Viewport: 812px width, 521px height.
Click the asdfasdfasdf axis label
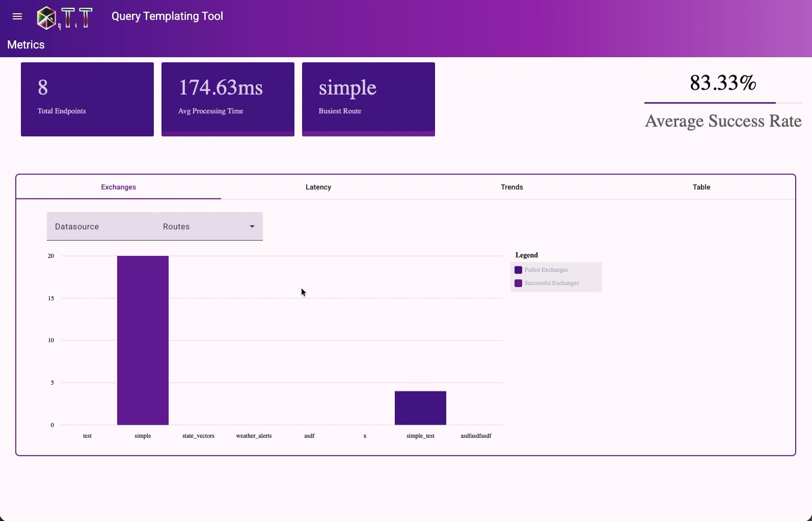(476, 436)
